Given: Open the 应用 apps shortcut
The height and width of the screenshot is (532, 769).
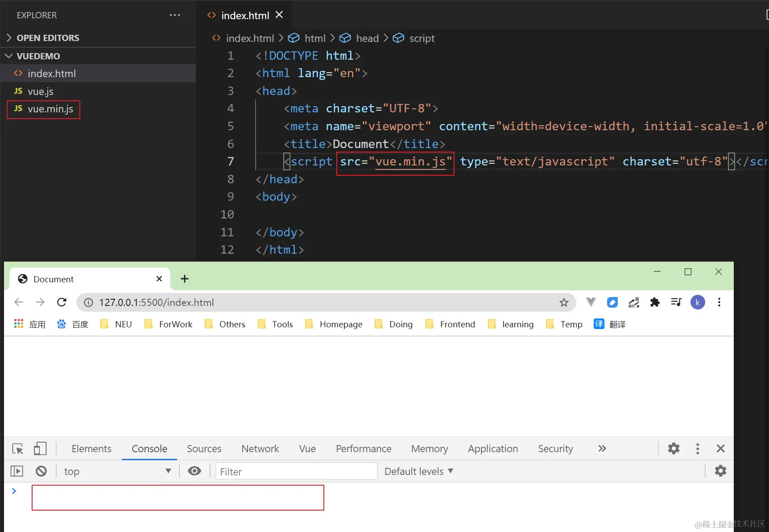Looking at the screenshot, I should 30,324.
